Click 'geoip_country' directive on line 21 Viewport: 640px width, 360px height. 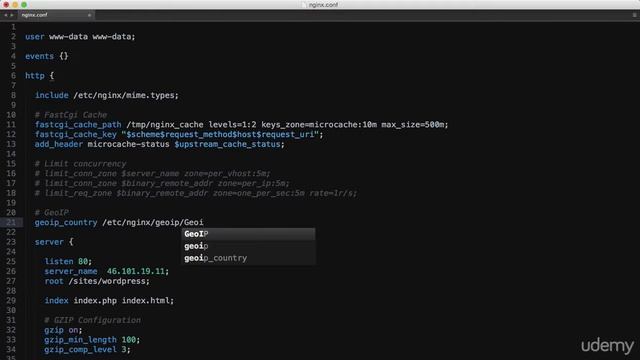click(66, 222)
